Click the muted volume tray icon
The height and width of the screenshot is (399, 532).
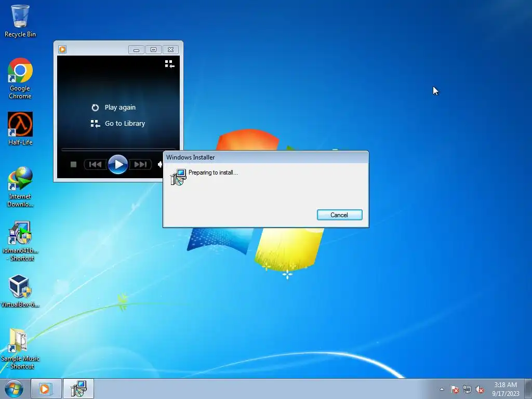coord(480,390)
